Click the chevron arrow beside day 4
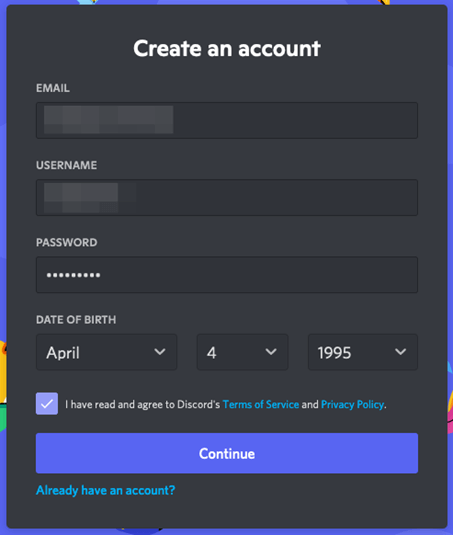 click(271, 352)
